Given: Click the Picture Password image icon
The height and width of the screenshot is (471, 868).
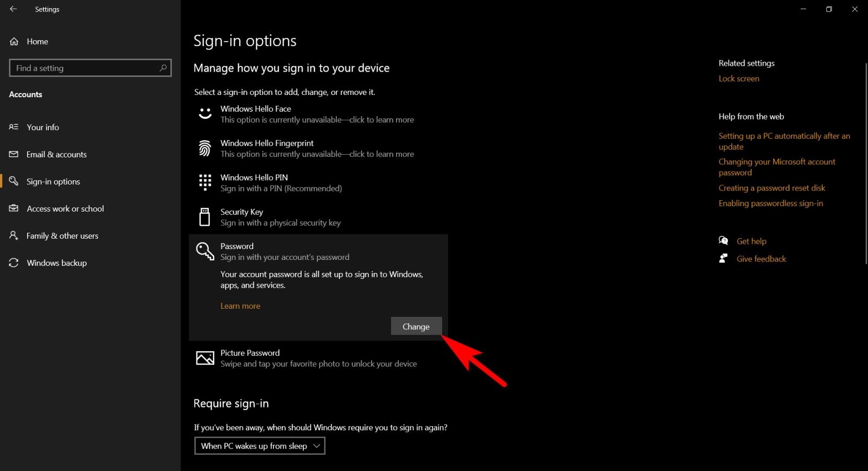Looking at the screenshot, I should (x=205, y=358).
